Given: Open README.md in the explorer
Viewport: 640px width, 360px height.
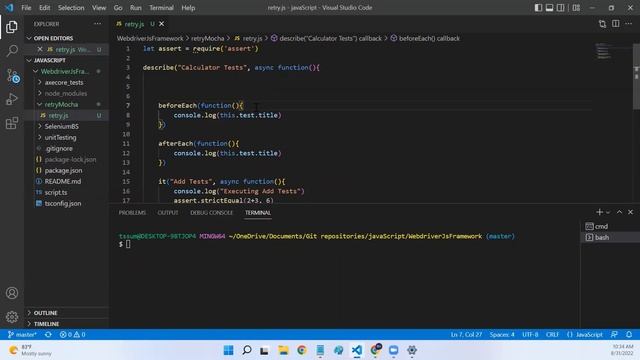Looking at the screenshot, I should click(67, 181).
